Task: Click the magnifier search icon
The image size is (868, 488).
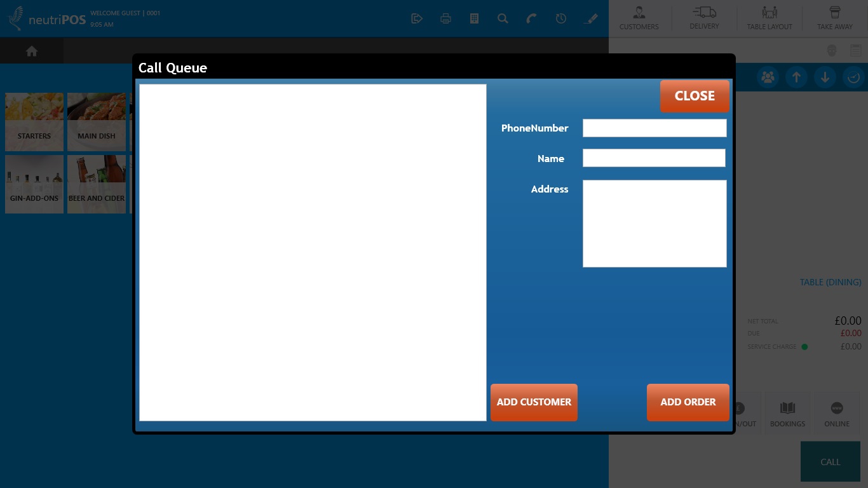Action: 503,18
